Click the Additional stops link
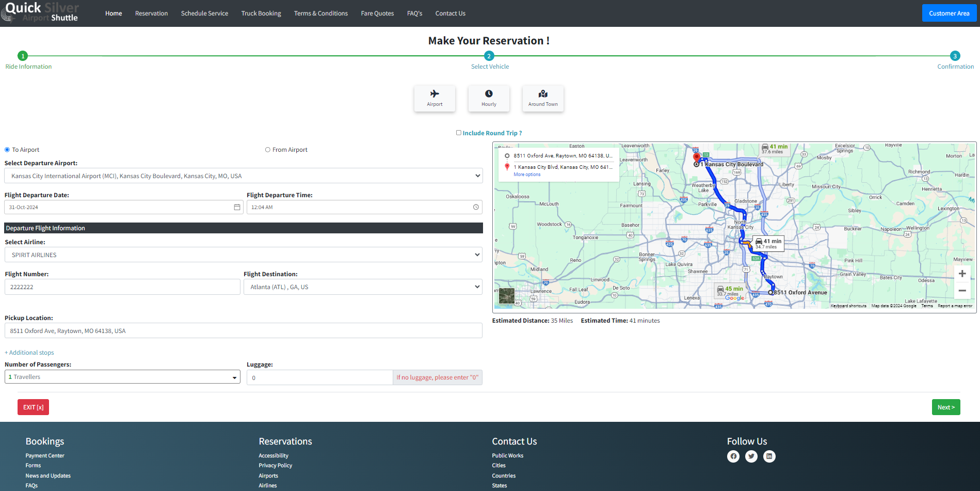Image resolution: width=980 pixels, height=491 pixels. [x=29, y=353]
